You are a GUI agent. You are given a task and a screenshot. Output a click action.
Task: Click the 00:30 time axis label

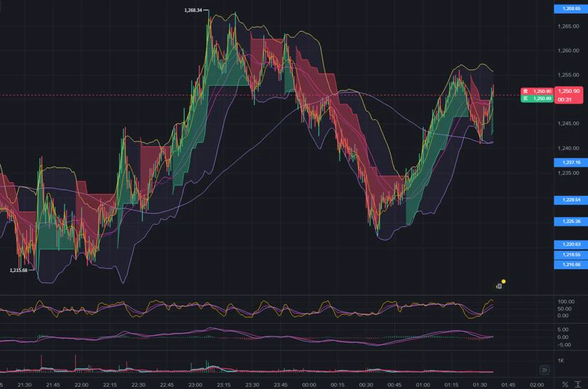tap(366, 385)
